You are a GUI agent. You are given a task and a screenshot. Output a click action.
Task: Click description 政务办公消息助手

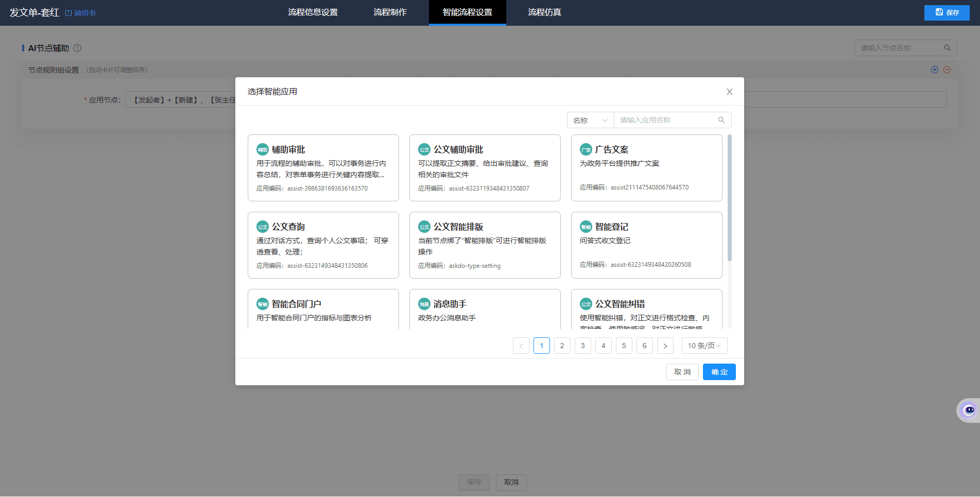(x=447, y=318)
